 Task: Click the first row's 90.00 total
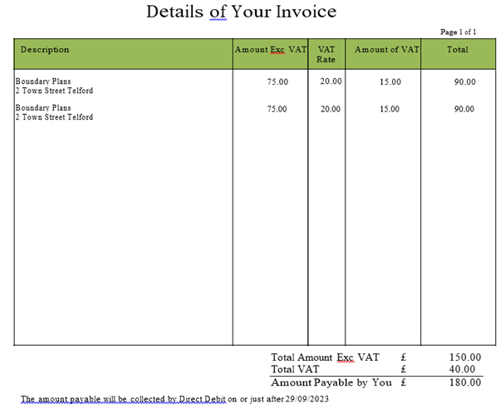pyautogui.click(x=465, y=82)
